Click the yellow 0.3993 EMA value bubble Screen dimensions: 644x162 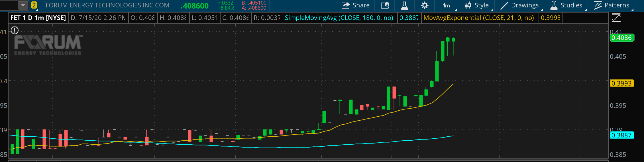pos(621,84)
